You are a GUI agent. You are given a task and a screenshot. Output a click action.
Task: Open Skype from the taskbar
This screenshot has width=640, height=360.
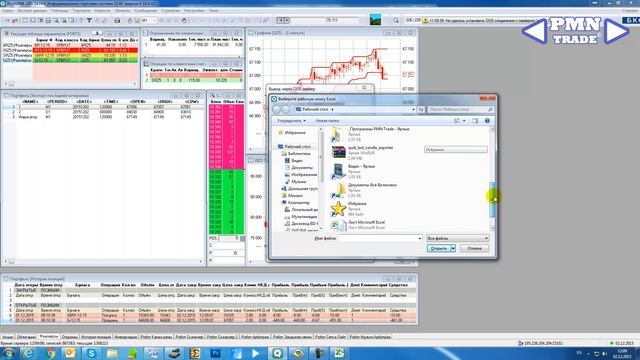(91, 353)
